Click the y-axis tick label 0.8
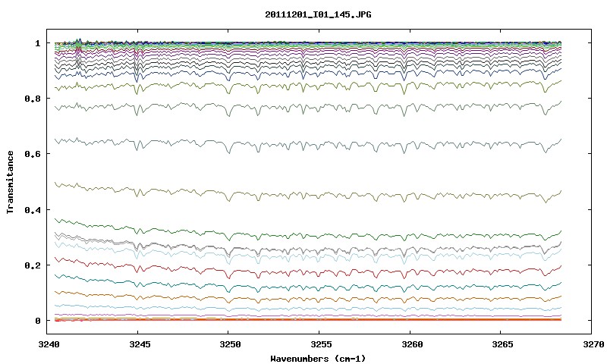The image size is (607, 364). pos(33,99)
